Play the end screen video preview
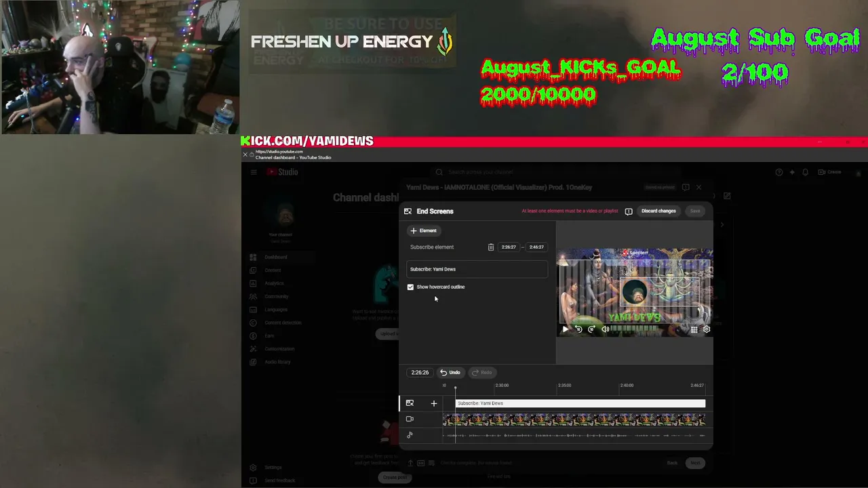868x488 pixels. (x=566, y=329)
